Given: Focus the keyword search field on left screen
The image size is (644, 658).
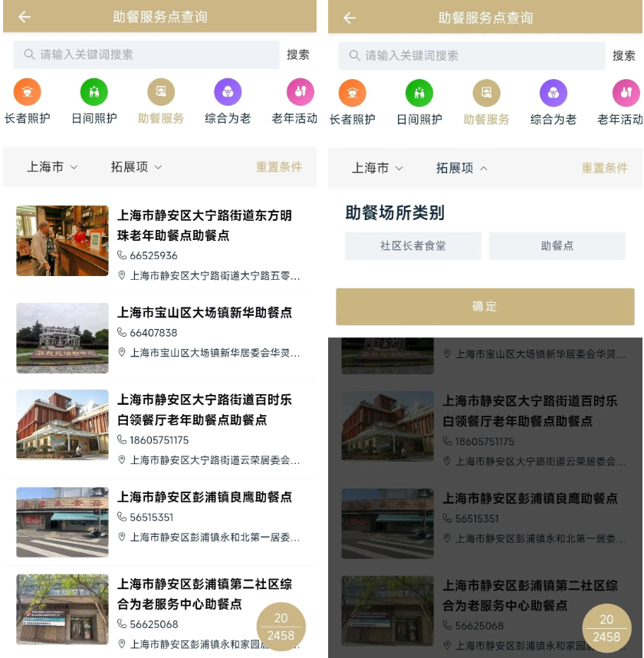Looking at the screenshot, I should tap(146, 54).
